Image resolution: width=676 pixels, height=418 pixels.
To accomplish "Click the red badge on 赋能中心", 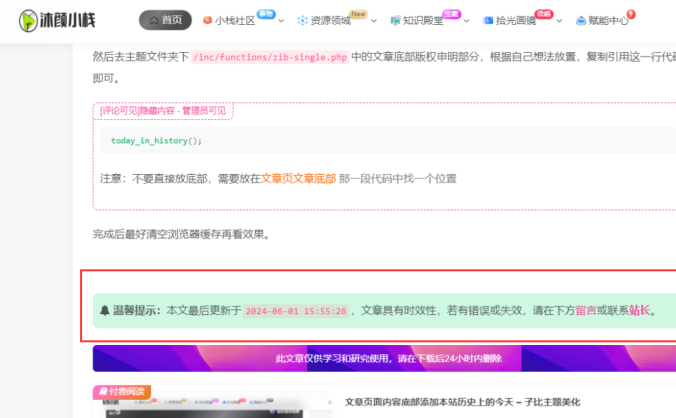I will [x=631, y=14].
